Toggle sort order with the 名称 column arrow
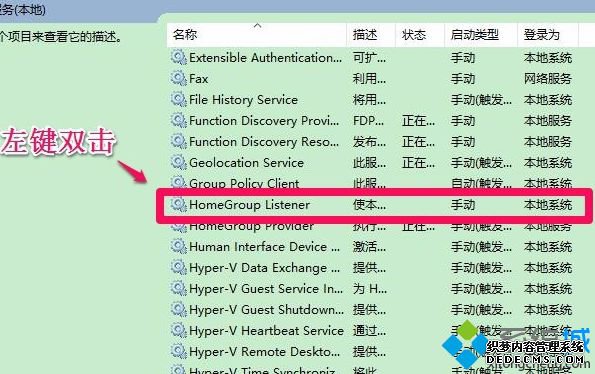 tap(258, 26)
